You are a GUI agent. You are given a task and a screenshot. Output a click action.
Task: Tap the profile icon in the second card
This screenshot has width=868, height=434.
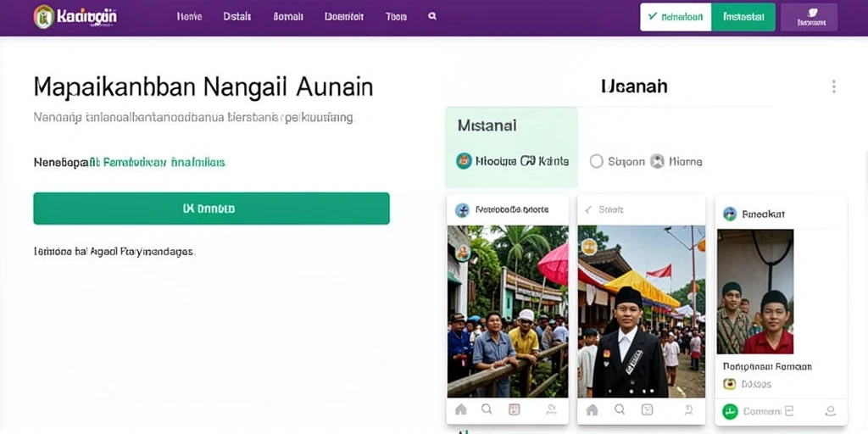[688, 409]
